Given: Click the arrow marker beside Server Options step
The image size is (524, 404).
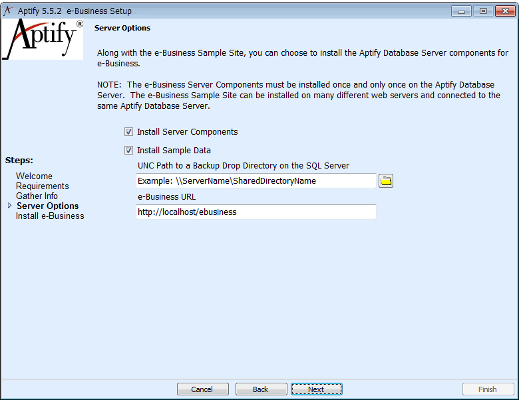Looking at the screenshot, I should tap(10, 206).
